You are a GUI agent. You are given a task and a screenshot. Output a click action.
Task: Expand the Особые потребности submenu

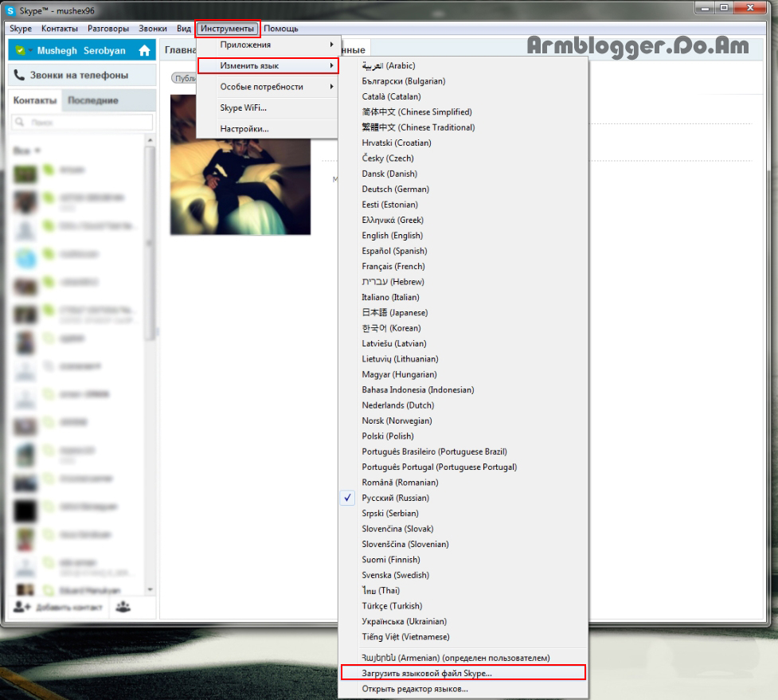pyautogui.click(x=268, y=87)
